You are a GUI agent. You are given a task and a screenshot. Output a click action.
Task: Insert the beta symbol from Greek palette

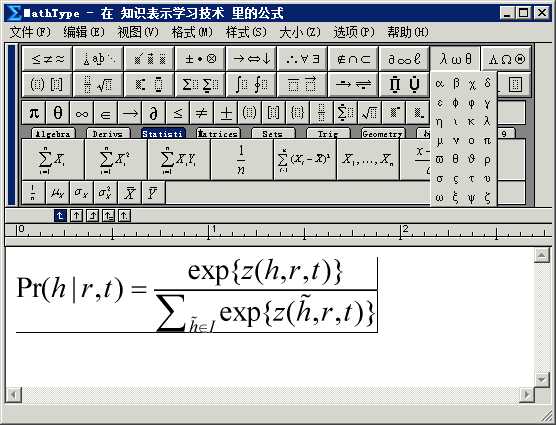tap(456, 84)
